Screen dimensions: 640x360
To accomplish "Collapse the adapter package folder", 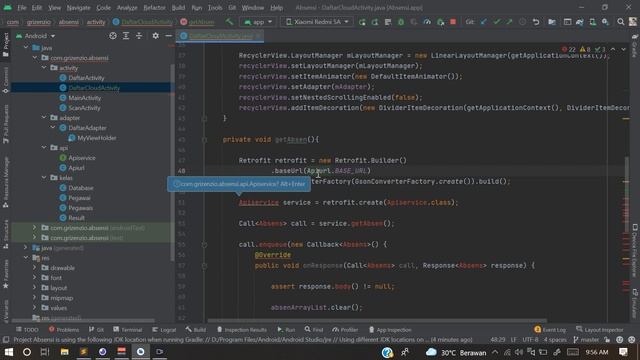I will tap(44, 118).
